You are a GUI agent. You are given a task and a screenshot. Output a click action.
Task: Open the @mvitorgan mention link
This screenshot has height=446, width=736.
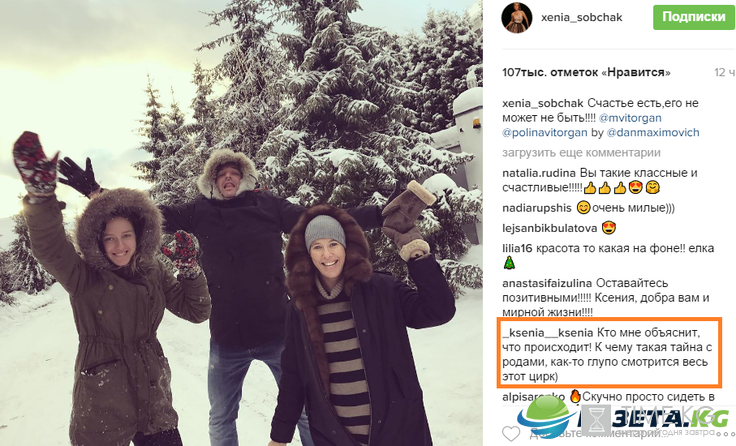coord(630,118)
